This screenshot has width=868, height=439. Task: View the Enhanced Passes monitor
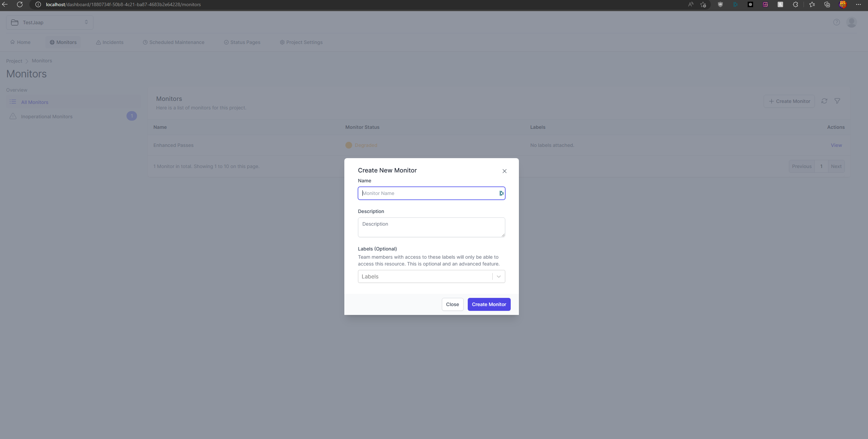pyautogui.click(x=836, y=145)
